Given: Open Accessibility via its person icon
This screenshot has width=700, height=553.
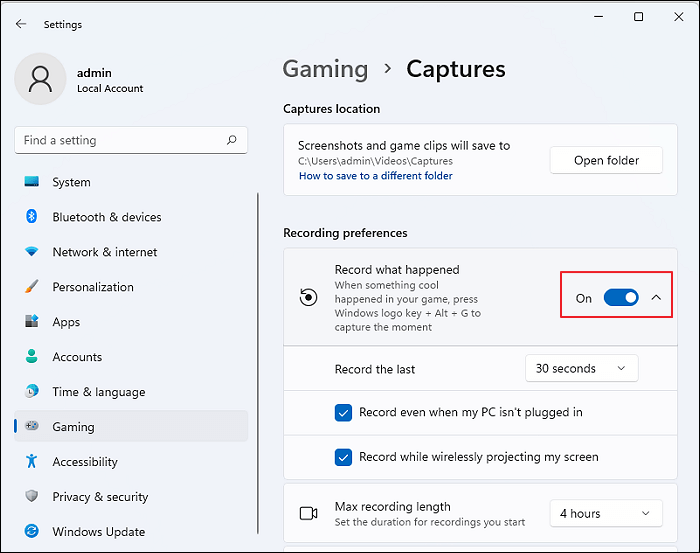Looking at the screenshot, I should coord(32,462).
